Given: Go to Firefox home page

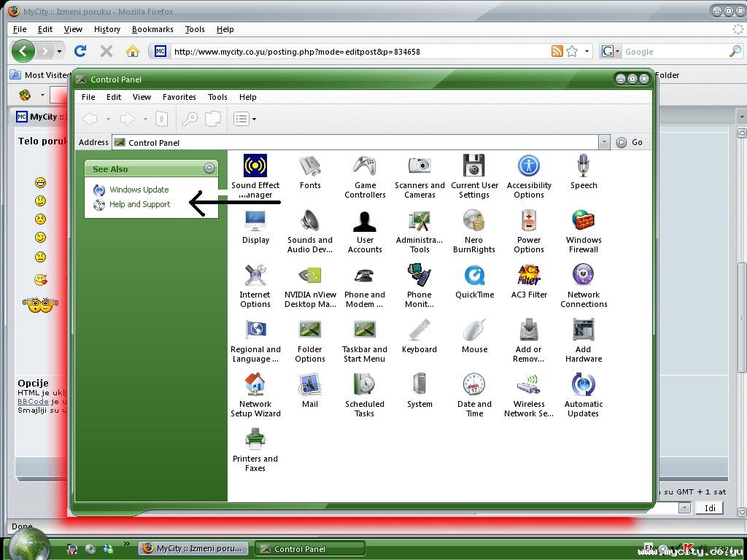Looking at the screenshot, I should [133, 51].
